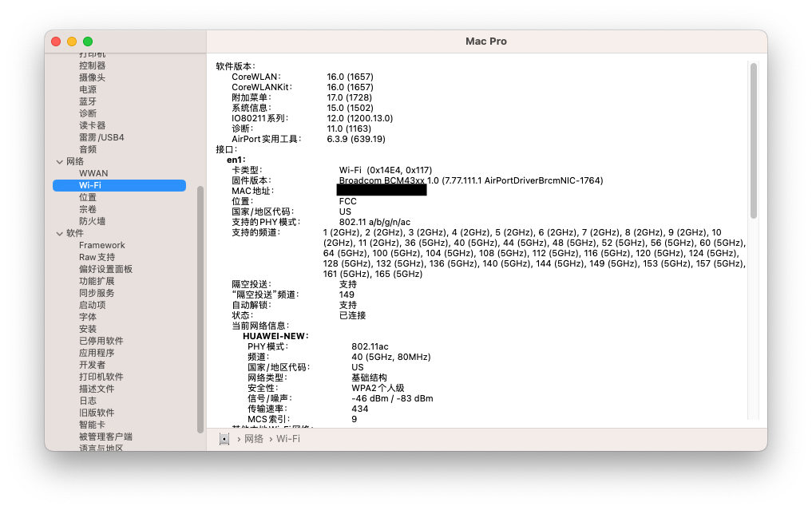The image size is (812, 510).
Task: Collapse the 网络 section chevron
Action: pos(60,161)
